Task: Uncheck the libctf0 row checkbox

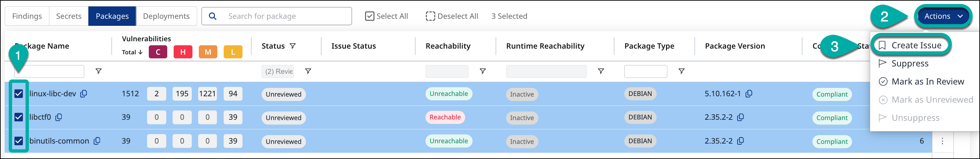Action: (19, 117)
